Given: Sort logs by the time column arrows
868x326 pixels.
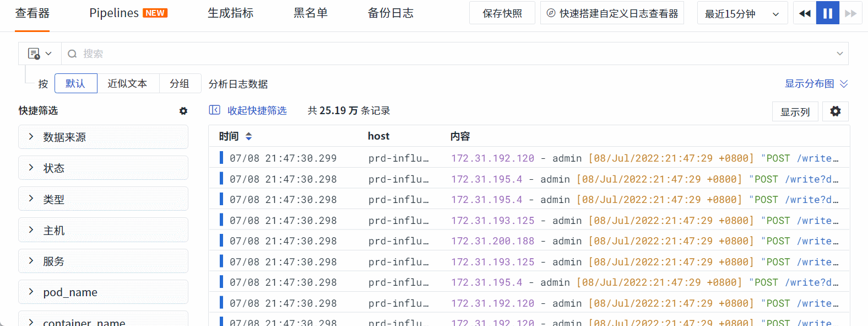Looking at the screenshot, I should [248, 136].
